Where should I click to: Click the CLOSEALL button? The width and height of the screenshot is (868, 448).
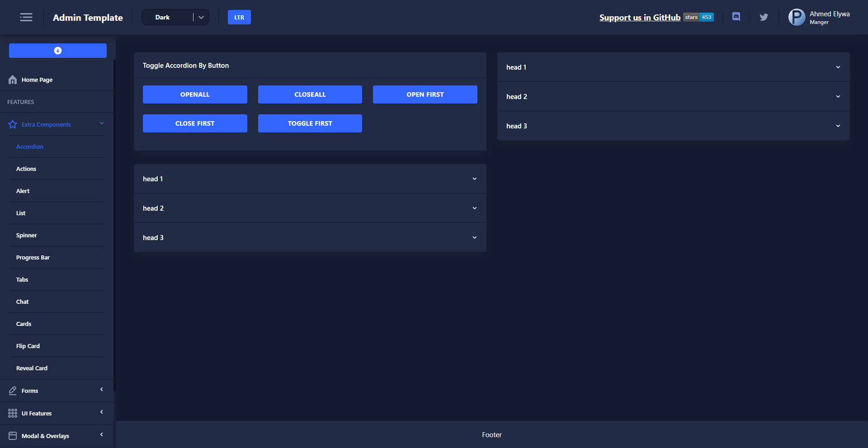point(310,94)
